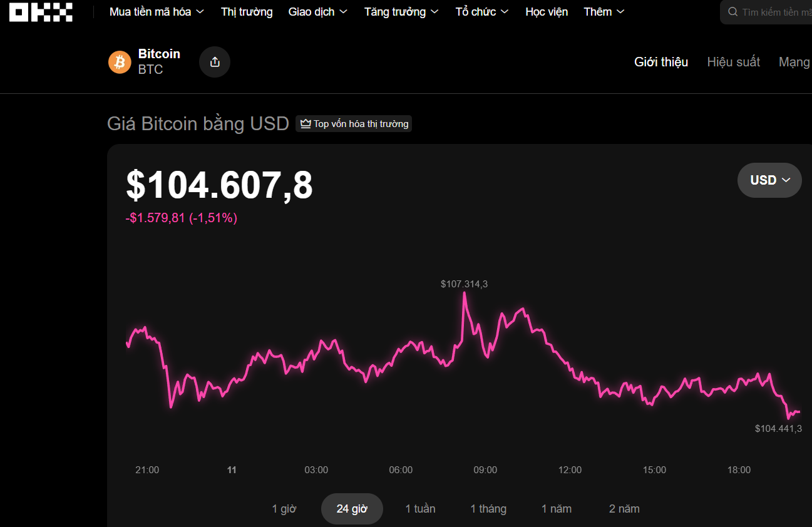Change currency using the USD selector
812x527 pixels.
pos(769,180)
